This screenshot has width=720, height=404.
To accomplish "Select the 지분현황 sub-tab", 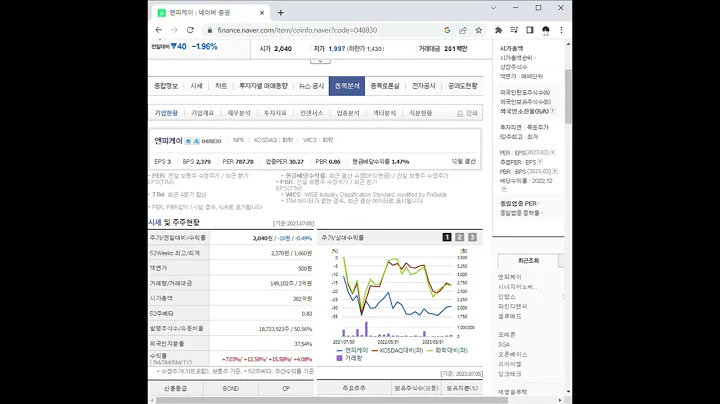I will [x=421, y=113].
